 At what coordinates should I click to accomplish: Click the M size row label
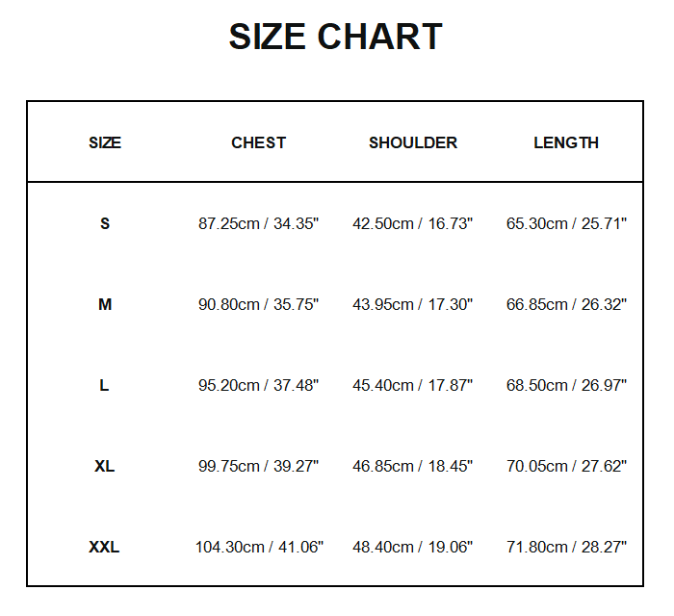click(x=105, y=304)
